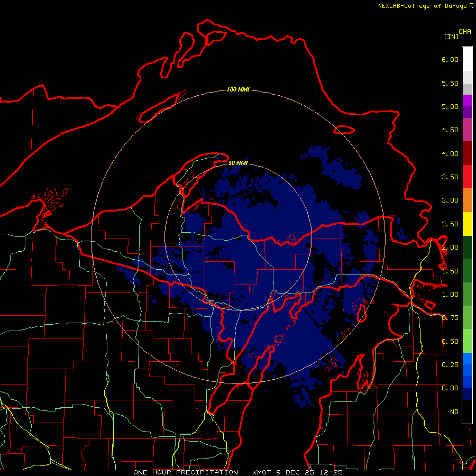Click the orange 3.00 inch legend swatch
This screenshot has height=476, width=476.
(467, 200)
